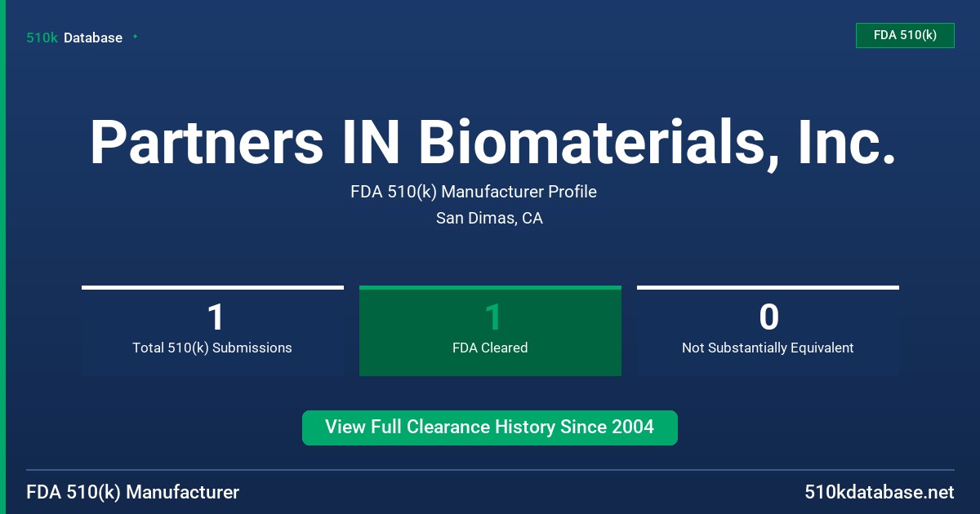980x514 pixels.
Task: Click the 510kdatabase.net footer link
Action: click(x=879, y=492)
